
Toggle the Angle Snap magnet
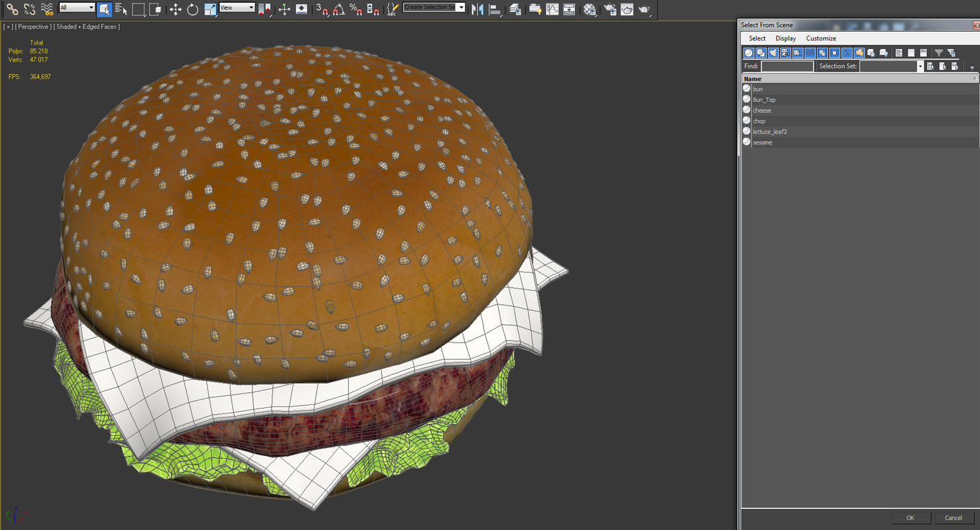coord(339,9)
